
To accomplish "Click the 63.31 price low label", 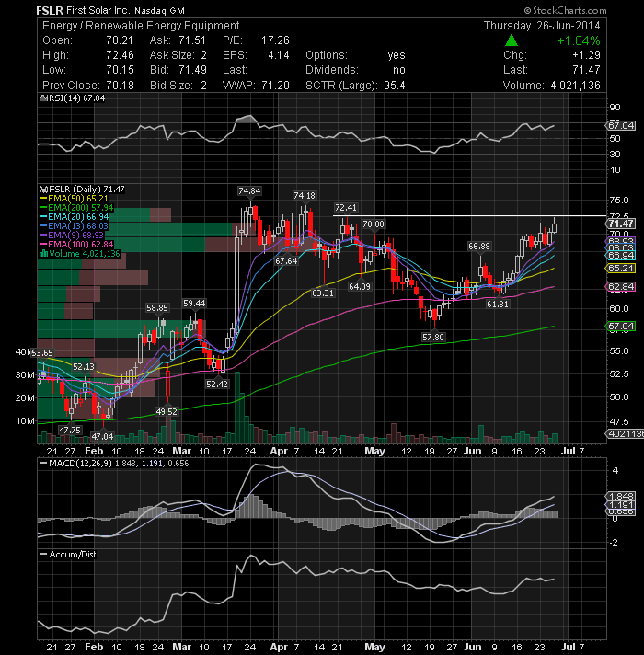I will pos(323,293).
